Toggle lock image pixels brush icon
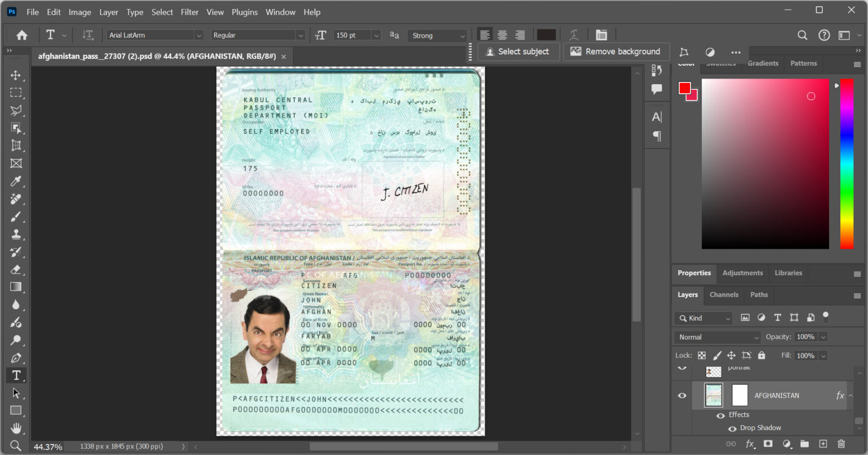The height and width of the screenshot is (455, 868). tap(717, 356)
